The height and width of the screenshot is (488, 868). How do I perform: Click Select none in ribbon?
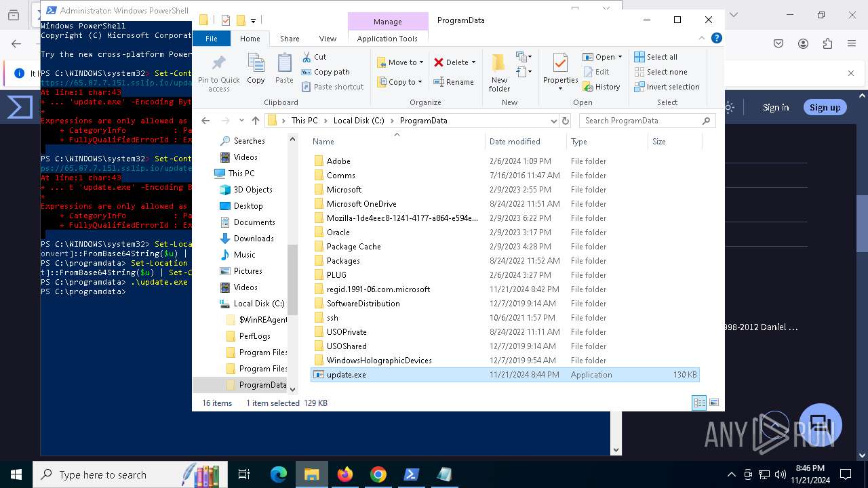tap(660, 72)
